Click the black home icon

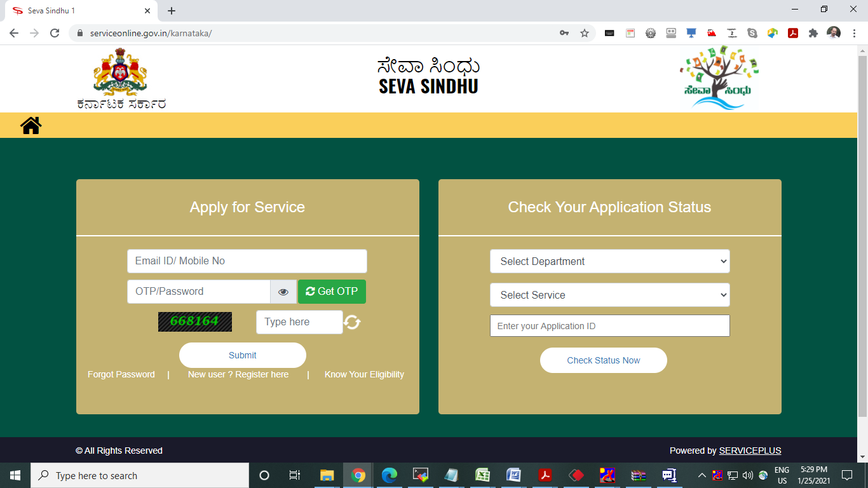click(x=31, y=125)
